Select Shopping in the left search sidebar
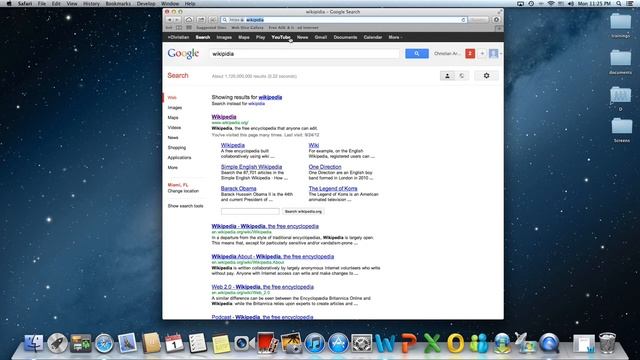Viewport: 640px width, 360px height. (177, 148)
